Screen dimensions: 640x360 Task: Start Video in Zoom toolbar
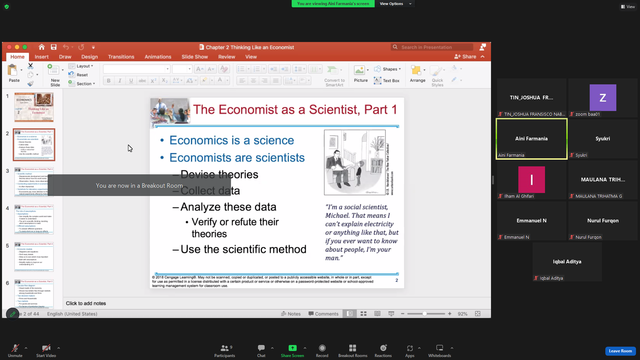[46, 351]
